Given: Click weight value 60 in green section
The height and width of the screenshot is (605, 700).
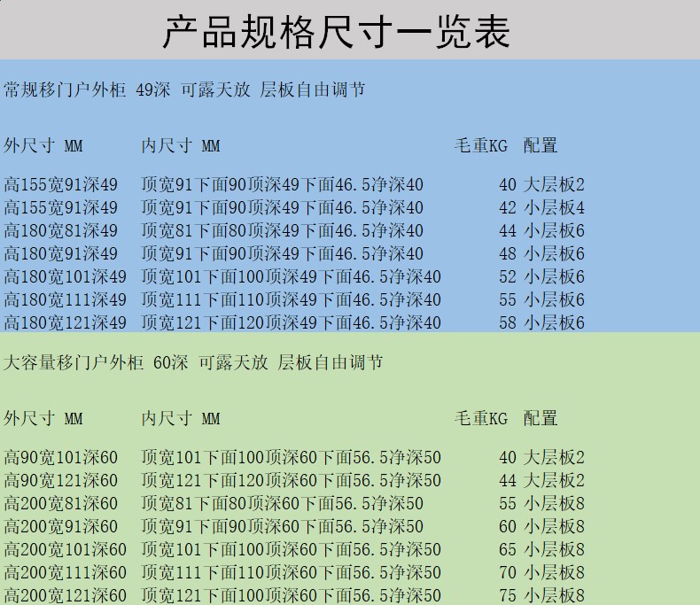Looking at the screenshot, I should (x=508, y=526).
